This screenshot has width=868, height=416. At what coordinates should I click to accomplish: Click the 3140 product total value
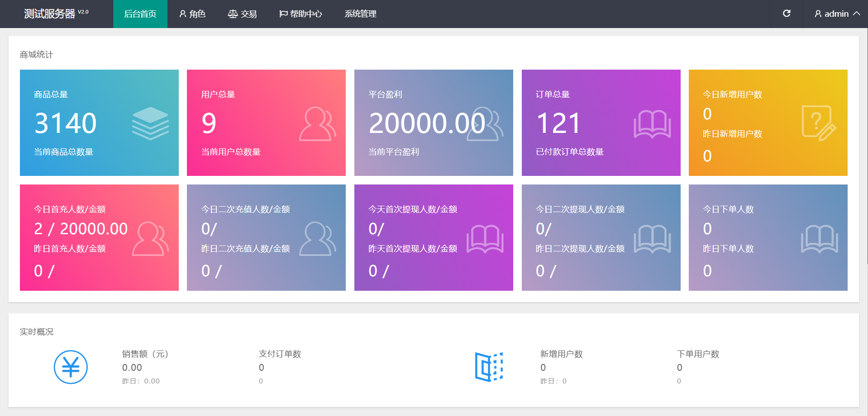tap(66, 123)
